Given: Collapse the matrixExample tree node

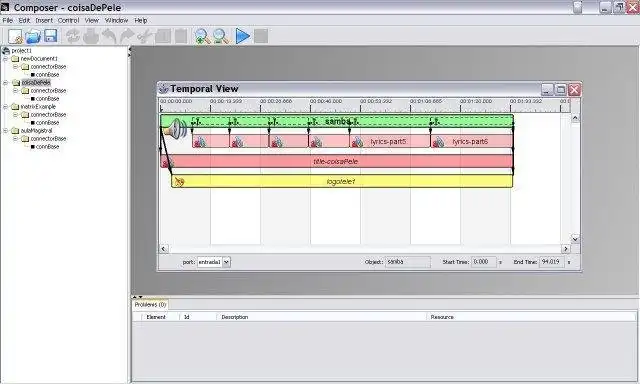Looking at the screenshot, I should [6, 107].
